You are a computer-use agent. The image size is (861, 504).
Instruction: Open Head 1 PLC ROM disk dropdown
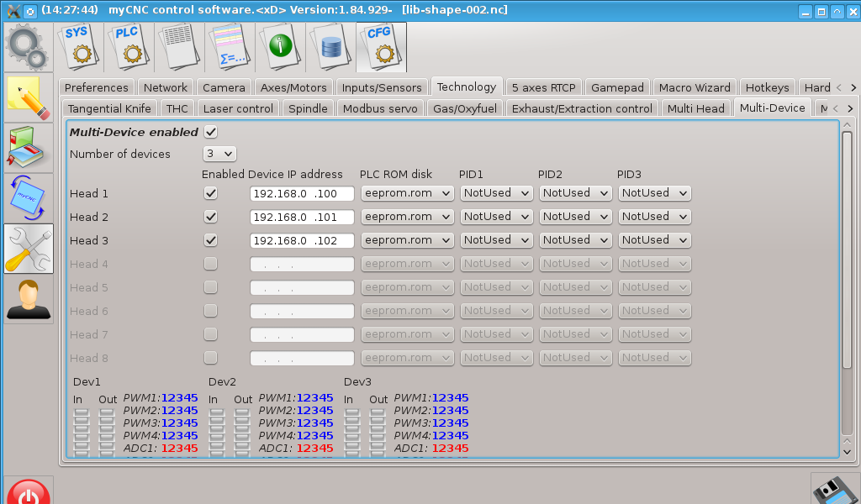pyautogui.click(x=407, y=193)
